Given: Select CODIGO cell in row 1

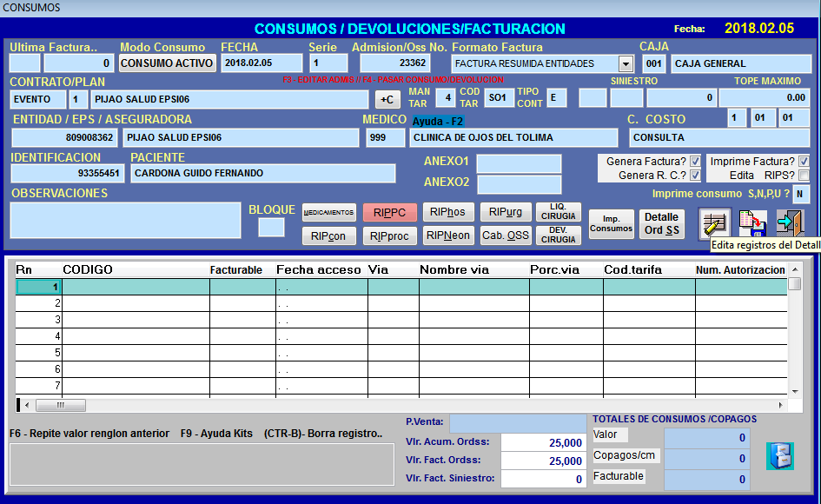Looking at the screenshot, I should point(136,287).
